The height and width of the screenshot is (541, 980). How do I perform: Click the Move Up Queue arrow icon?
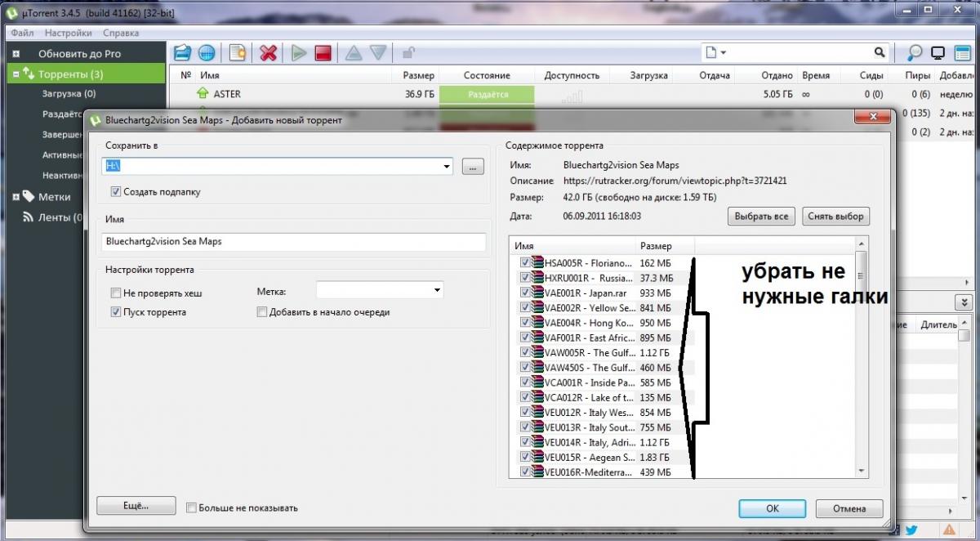coord(353,53)
